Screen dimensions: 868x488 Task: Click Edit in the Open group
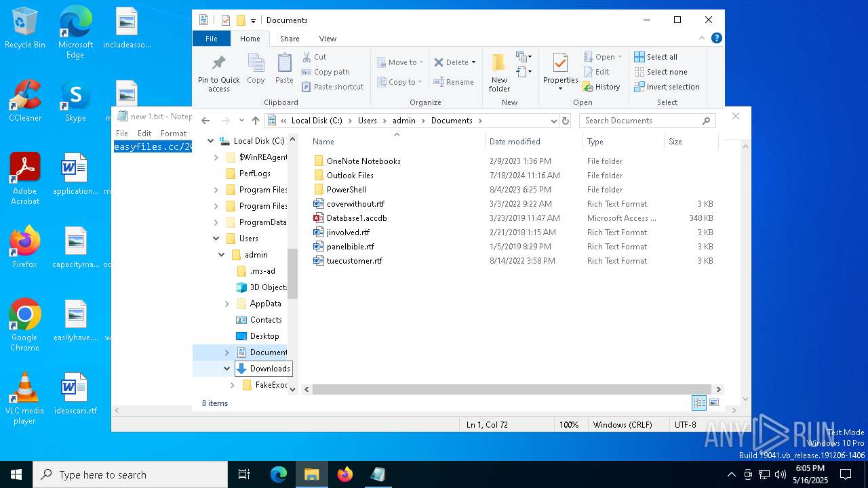point(596,72)
